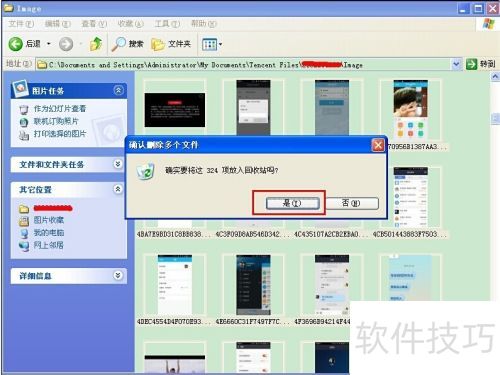
Task: Click file name 4C3F09D8AB546D342...
Action: coord(253,234)
